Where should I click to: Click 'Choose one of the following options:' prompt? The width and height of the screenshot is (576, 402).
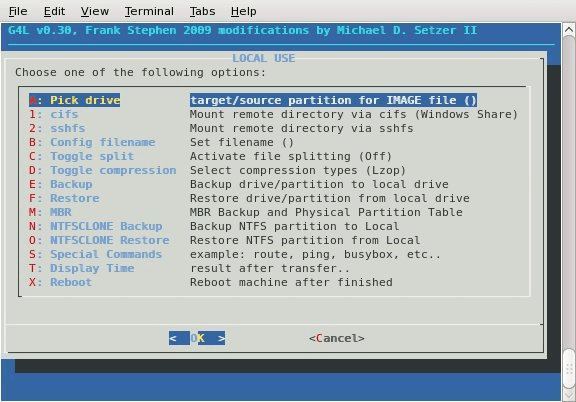(x=140, y=72)
